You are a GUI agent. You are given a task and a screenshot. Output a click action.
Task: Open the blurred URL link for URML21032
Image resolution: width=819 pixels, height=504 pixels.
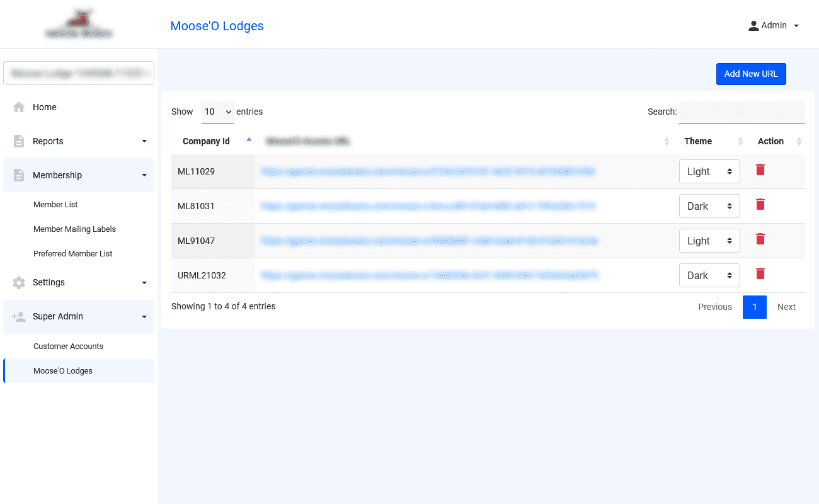click(x=429, y=275)
